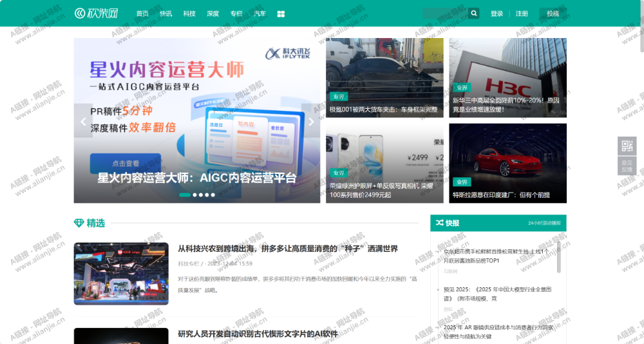Open 深度 navigation item

pos(213,14)
